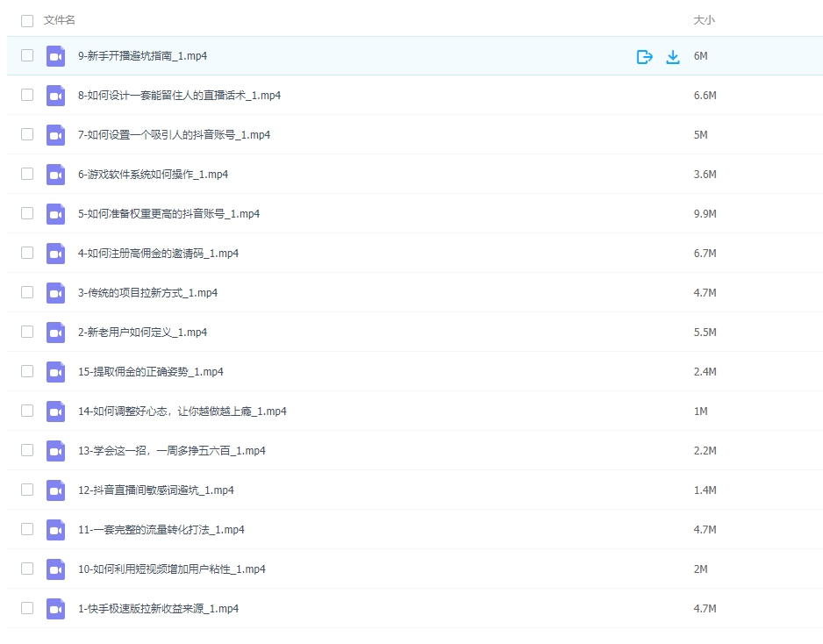The height and width of the screenshot is (644, 823).
Task: Open 5-如何准备权重更高的抖音账号_1.mp4
Action: 167,213
